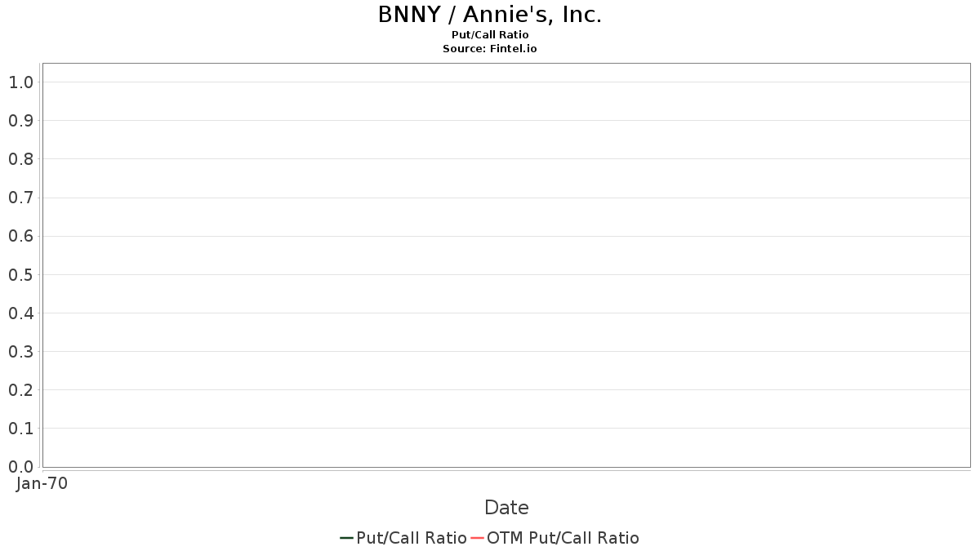Click the Put/Call Ratio subtitle under the title
This screenshot has height=551, width=980.
490,35
